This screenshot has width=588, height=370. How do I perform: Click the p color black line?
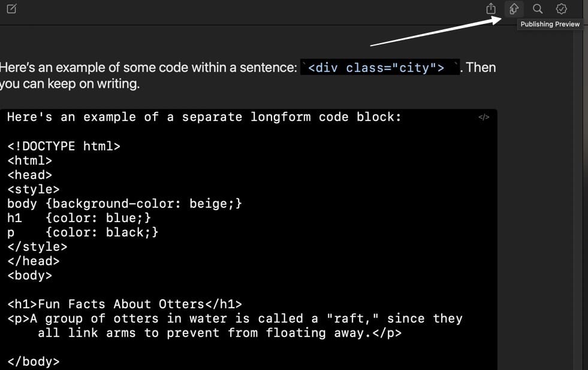pyautogui.click(x=83, y=232)
